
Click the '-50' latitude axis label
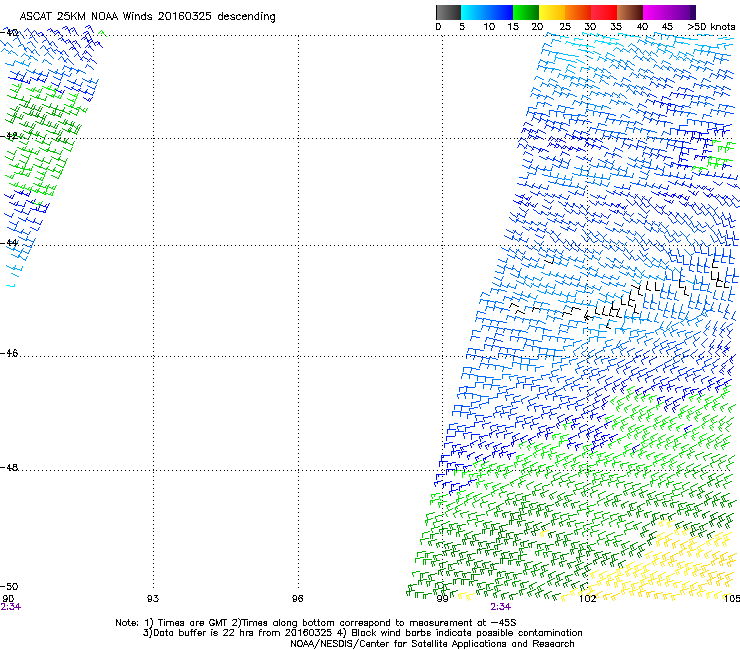(x=9, y=586)
